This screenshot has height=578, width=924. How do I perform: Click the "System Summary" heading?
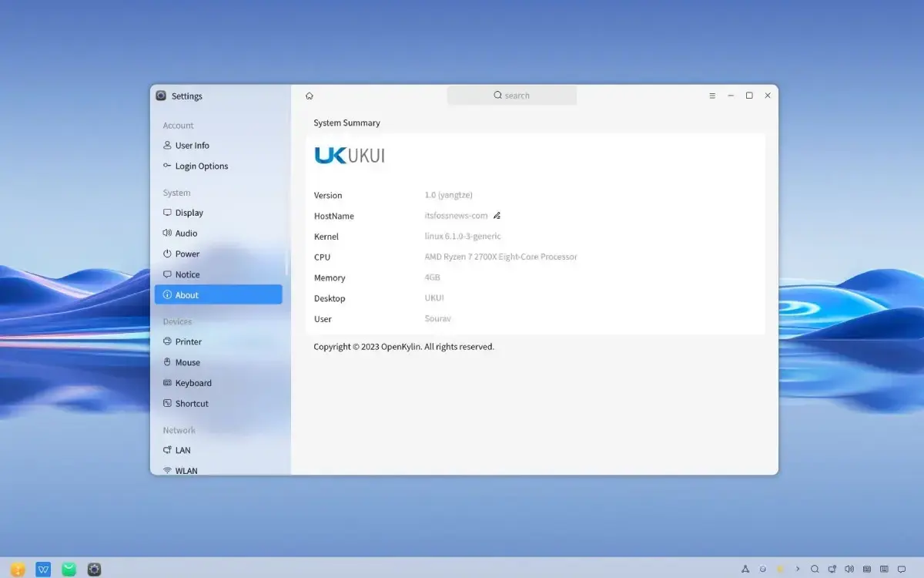[x=346, y=123]
